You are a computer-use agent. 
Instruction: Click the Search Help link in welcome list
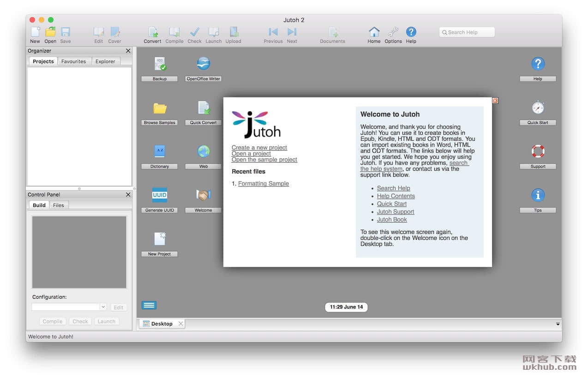pyautogui.click(x=394, y=188)
